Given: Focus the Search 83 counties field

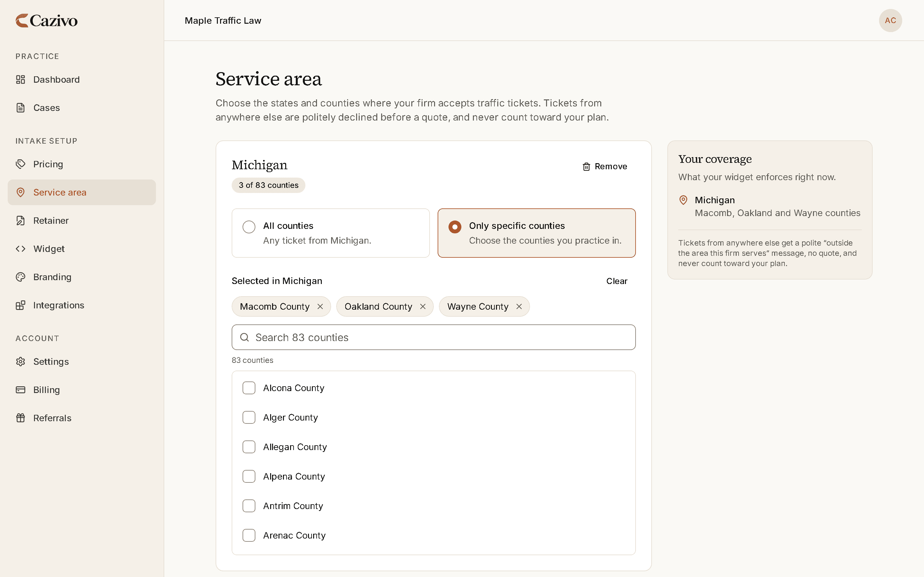Looking at the screenshot, I should coord(433,337).
